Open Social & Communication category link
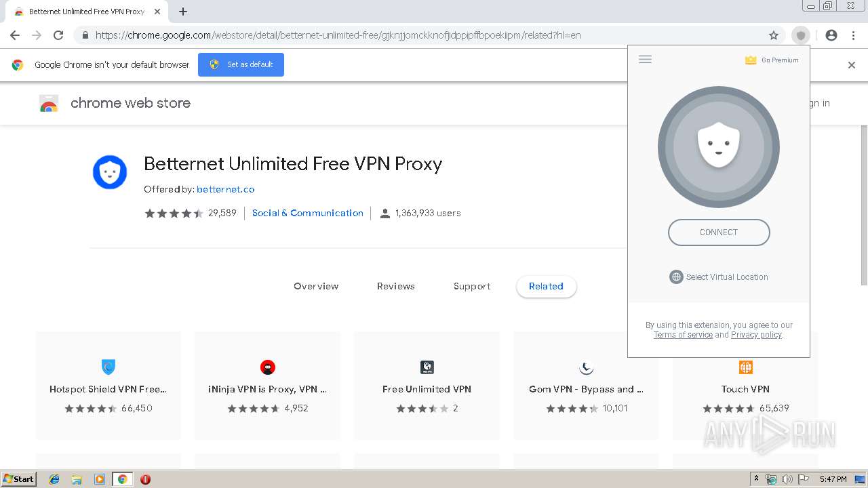Screen dimensions: 868x488 (308, 213)
